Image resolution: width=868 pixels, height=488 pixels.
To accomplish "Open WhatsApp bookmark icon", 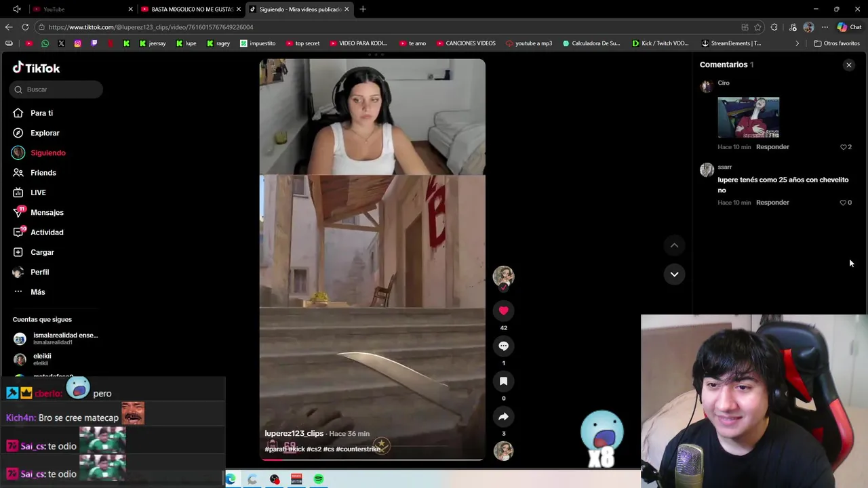I will pos(45,43).
